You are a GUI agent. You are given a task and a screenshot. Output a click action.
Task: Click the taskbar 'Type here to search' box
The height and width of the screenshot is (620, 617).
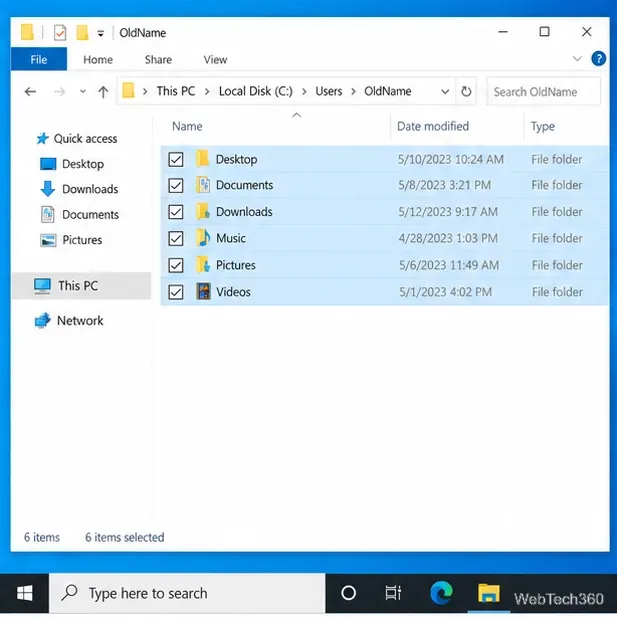click(x=187, y=594)
